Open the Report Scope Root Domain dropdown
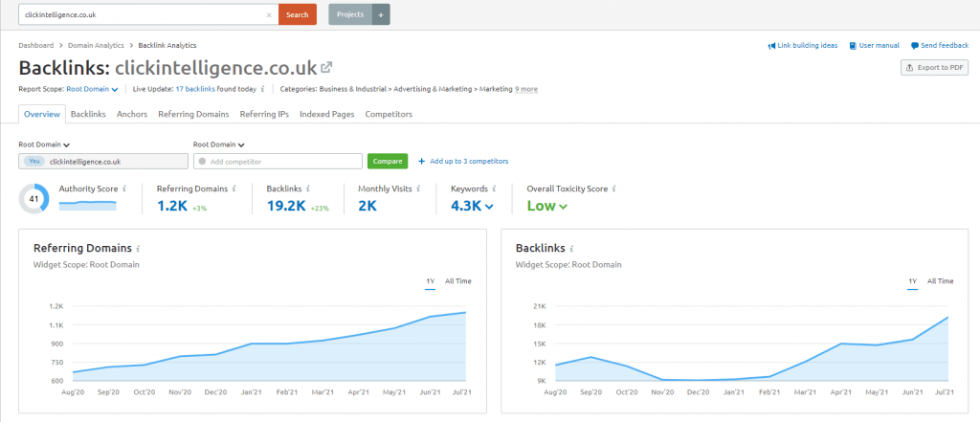 click(93, 89)
